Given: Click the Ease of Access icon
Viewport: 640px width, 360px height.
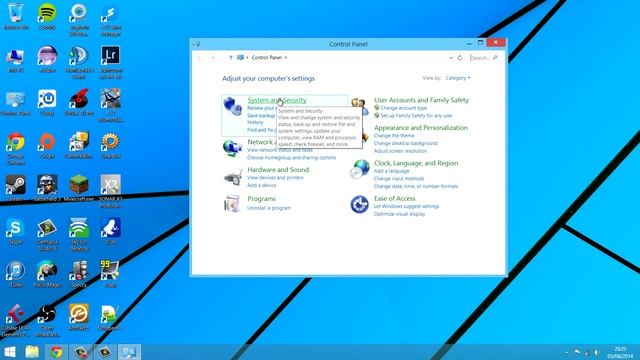Looking at the screenshot, I should point(360,204).
